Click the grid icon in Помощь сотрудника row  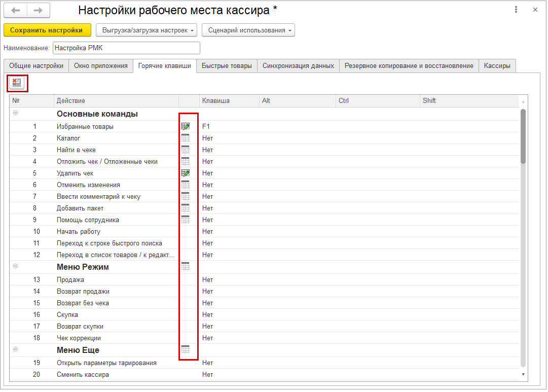click(x=186, y=220)
